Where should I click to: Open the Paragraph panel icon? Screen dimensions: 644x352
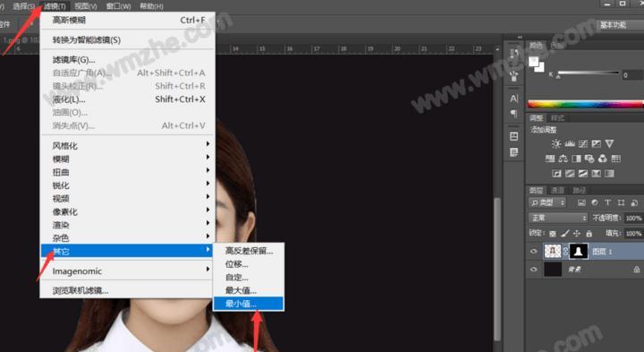[513, 113]
